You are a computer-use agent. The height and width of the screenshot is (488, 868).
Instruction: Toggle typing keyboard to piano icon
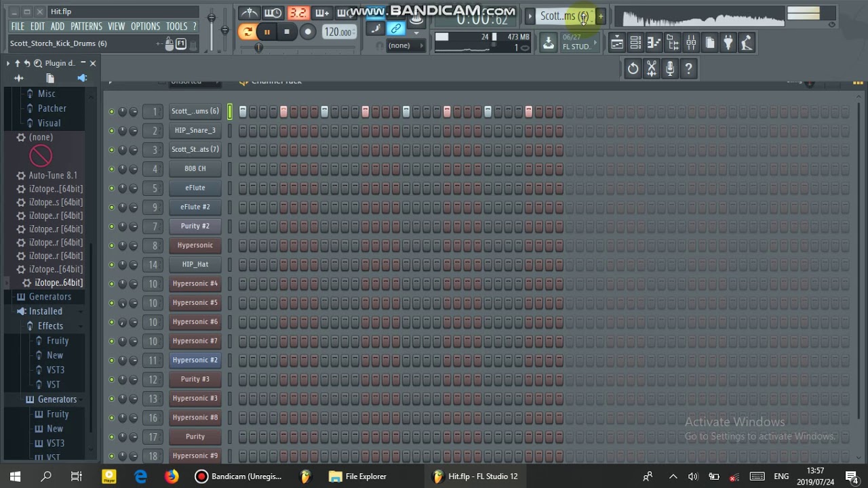pos(374,29)
